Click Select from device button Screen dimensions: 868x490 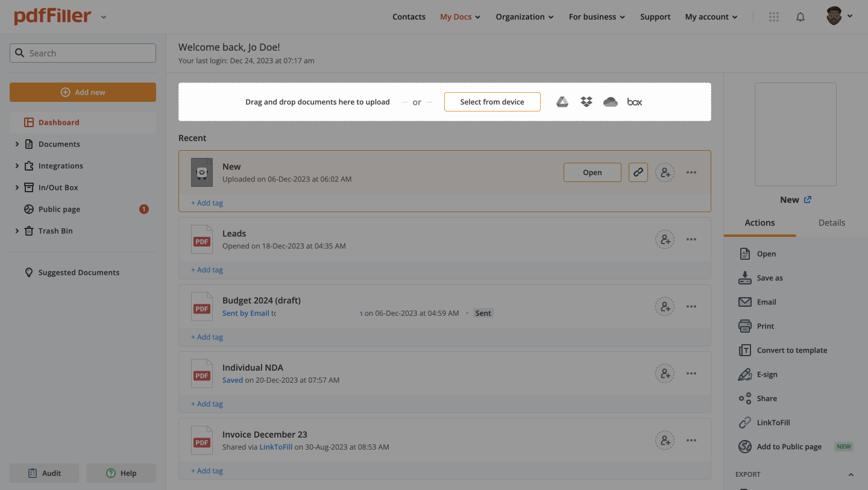(492, 102)
